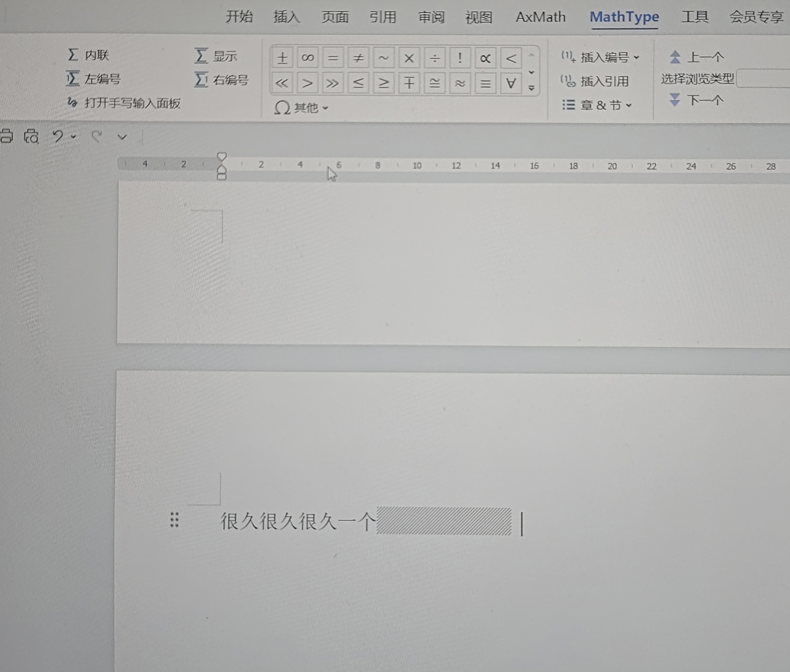Viewport: 790px width, 672px height.
Task: Insert the infinity symbol
Action: point(307,58)
